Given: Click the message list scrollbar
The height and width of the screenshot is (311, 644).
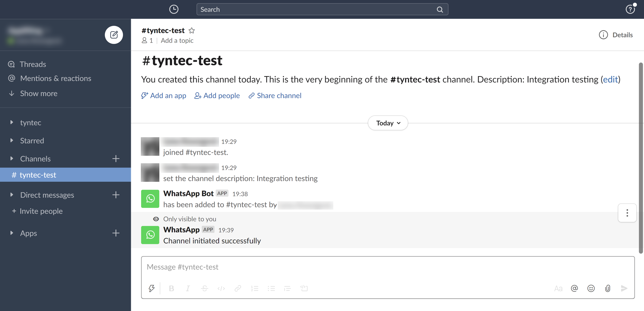Looking at the screenshot, I should tap(641, 158).
